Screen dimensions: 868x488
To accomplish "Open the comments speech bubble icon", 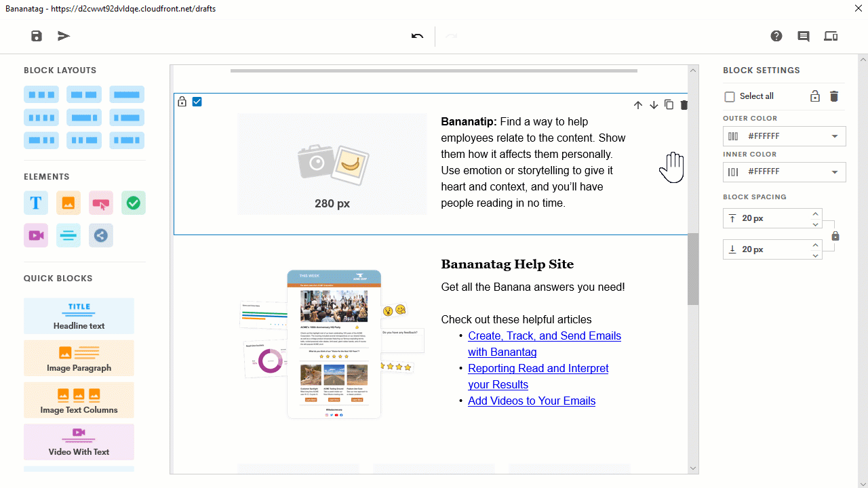I will coord(804,36).
